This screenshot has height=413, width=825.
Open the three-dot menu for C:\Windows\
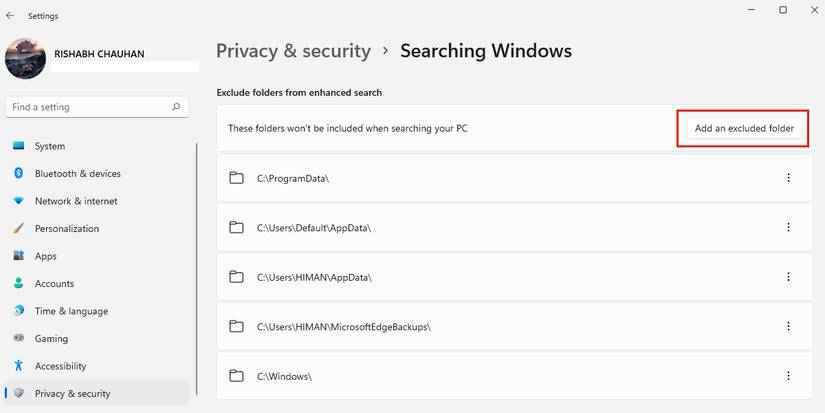coord(788,376)
